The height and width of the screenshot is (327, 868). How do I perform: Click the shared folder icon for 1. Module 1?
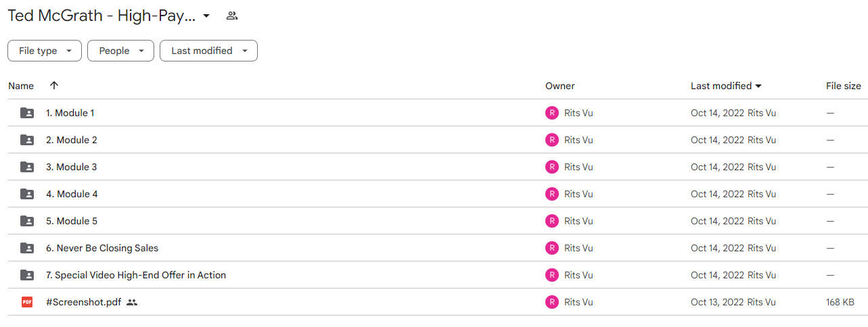click(x=27, y=113)
